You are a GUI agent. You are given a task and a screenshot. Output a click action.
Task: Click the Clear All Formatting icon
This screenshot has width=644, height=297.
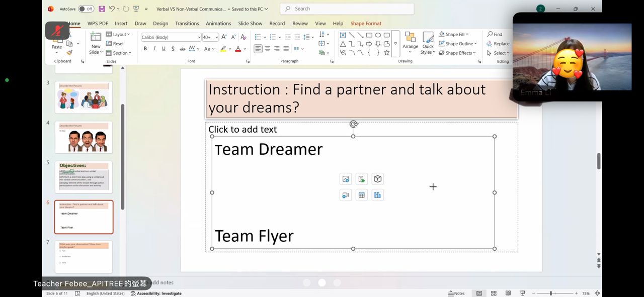click(244, 37)
